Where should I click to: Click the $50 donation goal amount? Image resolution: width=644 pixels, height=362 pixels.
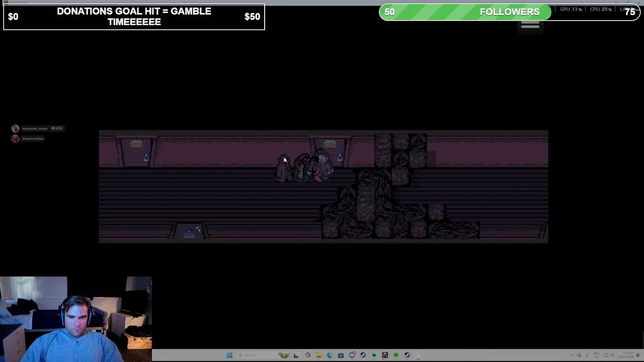[252, 17]
